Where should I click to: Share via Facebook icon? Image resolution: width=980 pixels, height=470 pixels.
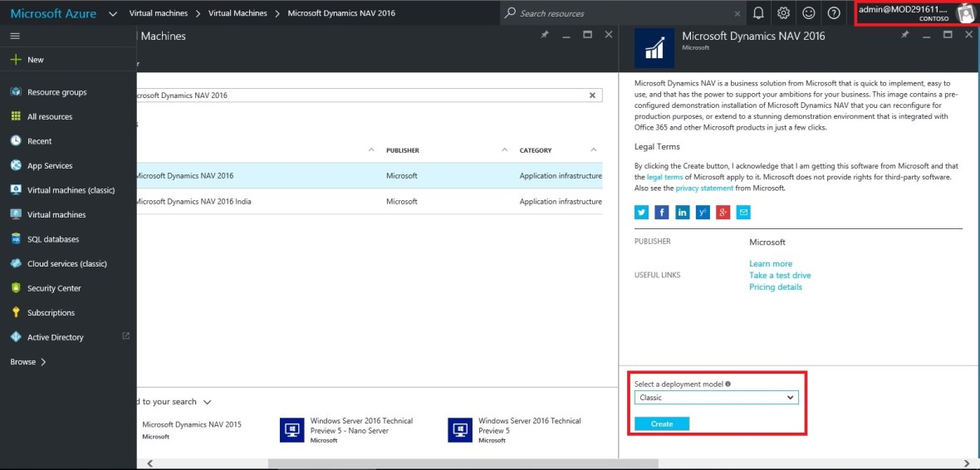(x=662, y=213)
